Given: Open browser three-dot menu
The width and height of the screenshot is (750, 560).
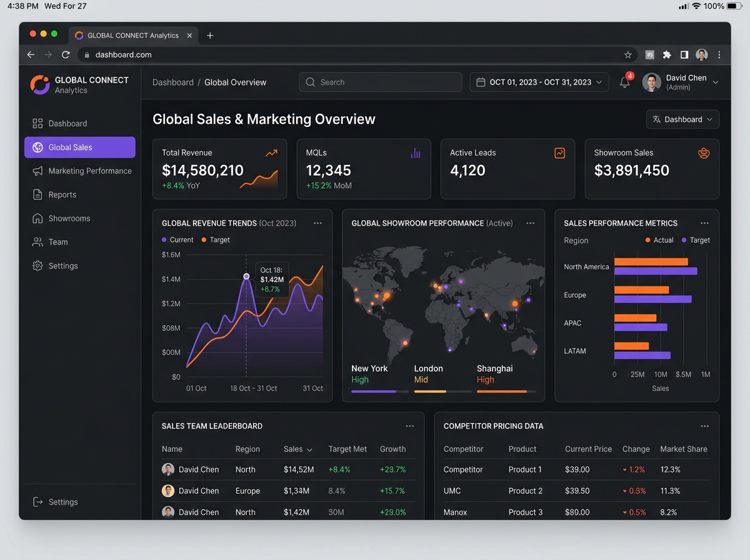Looking at the screenshot, I should [719, 55].
